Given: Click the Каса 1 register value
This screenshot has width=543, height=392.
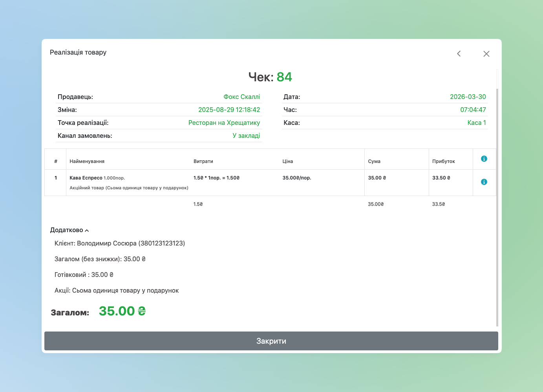Looking at the screenshot, I should (x=476, y=123).
